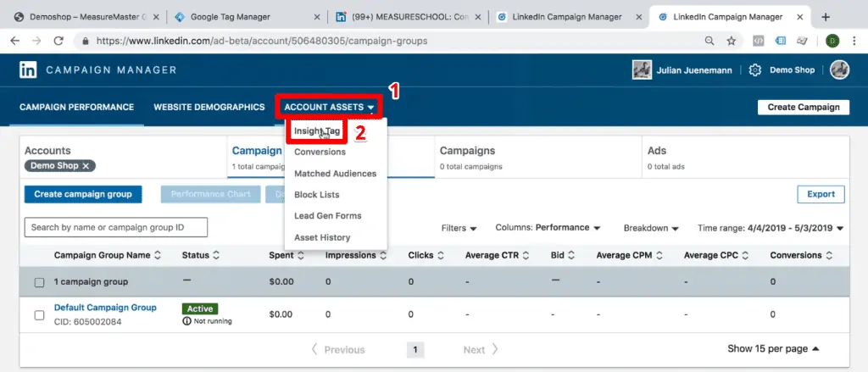Image resolution: width=868 pixels, height=372 pixels.
Task: Click Julian Juenemann profile photo
Action: tap(642, 69)
